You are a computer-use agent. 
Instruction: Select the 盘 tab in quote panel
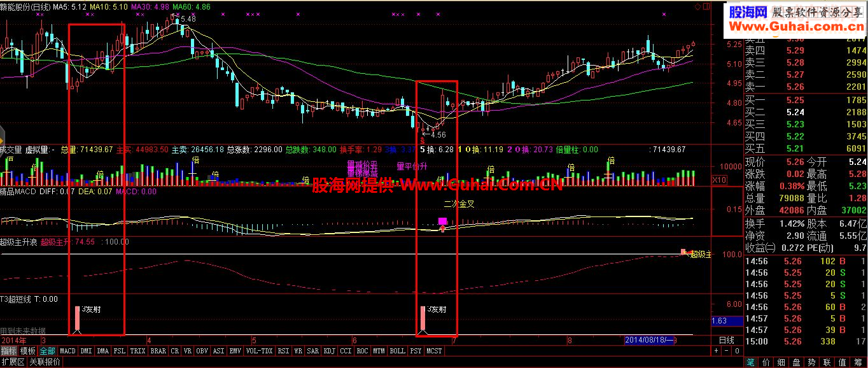pyautogui.click(x=796, y=362)
